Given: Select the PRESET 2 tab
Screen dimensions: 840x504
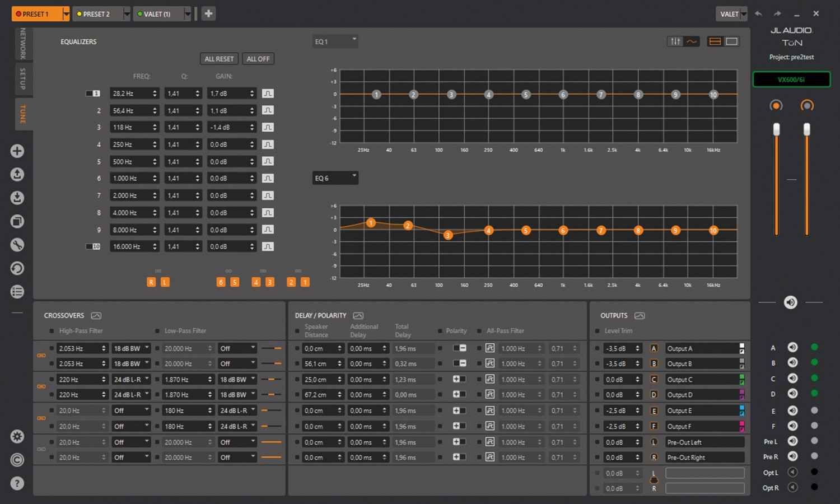Looking at the screenshot, I should click(98, 14).
